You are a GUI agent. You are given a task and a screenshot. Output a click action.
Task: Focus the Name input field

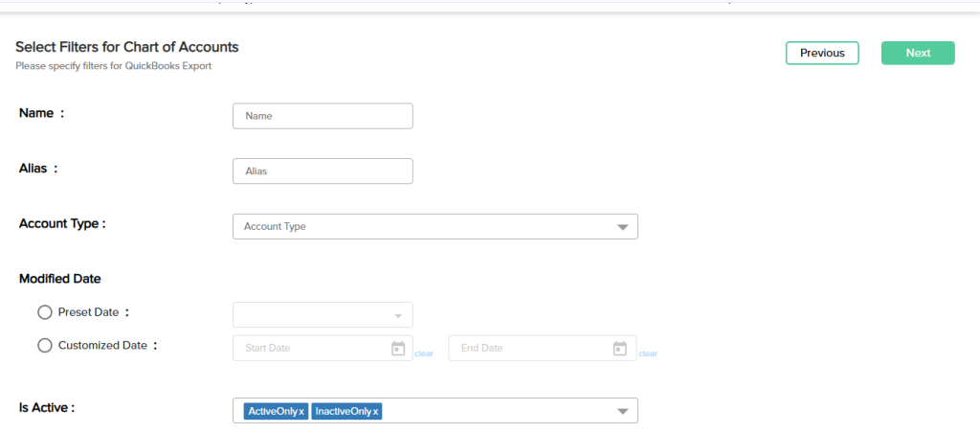pyautogui.click(x=323, y=116)
